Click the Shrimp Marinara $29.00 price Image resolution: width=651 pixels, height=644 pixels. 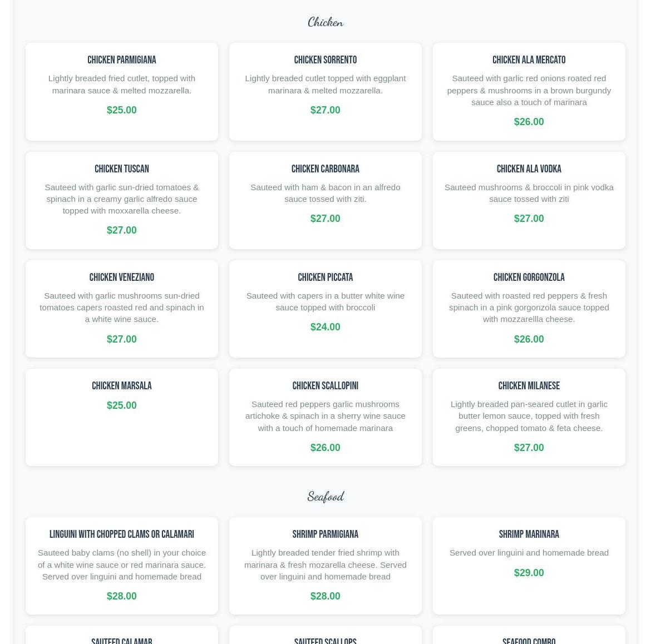(529, 573)
